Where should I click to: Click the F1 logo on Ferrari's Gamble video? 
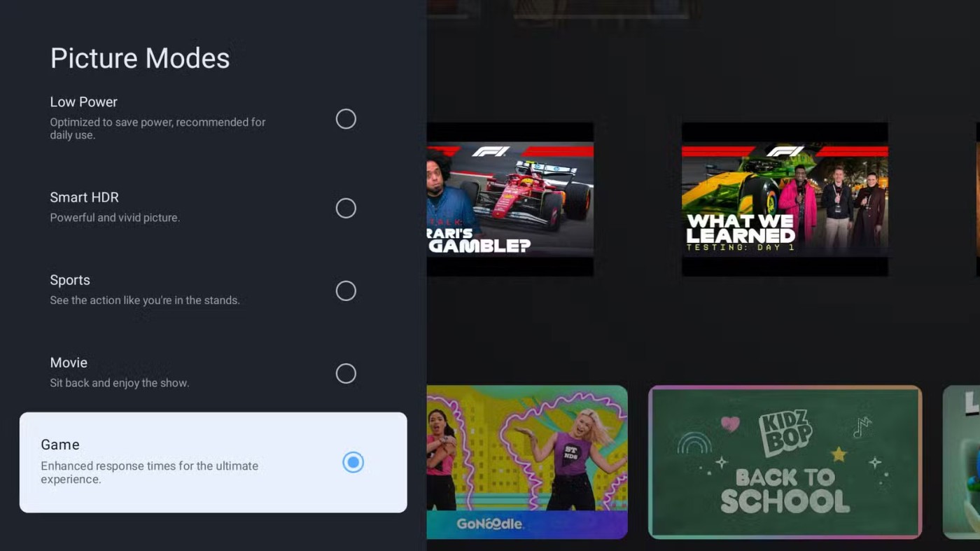(490, 151)
